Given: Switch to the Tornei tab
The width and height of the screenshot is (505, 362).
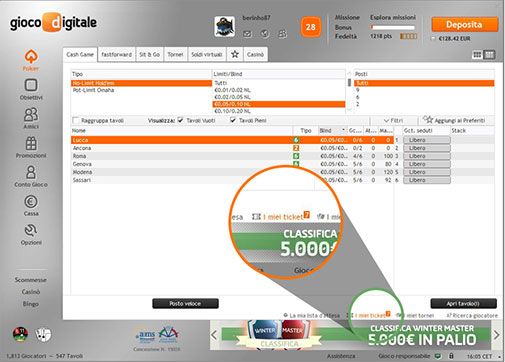Looking at the screenshot, I should pos(175,54).
